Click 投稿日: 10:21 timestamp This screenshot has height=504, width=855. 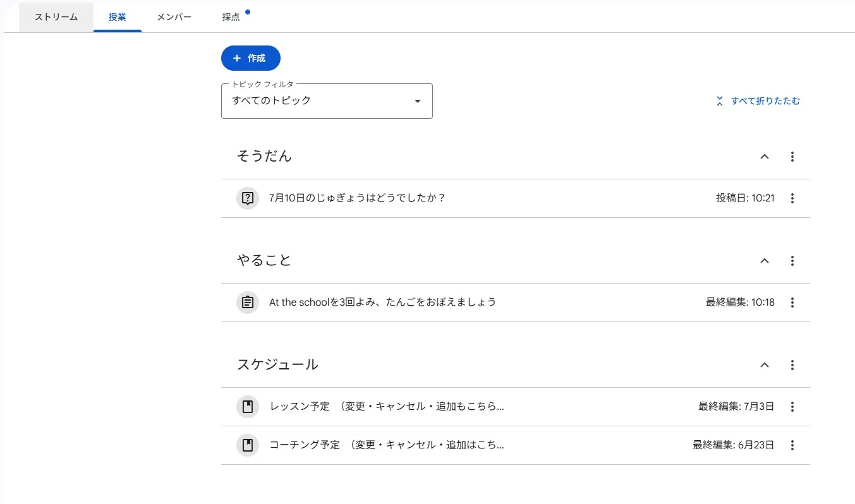tap(745, 198)
